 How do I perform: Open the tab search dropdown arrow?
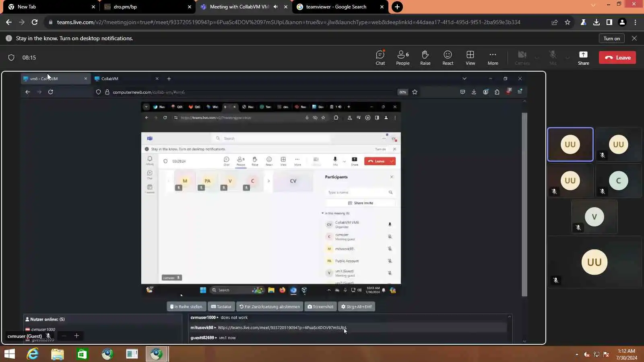593,5
